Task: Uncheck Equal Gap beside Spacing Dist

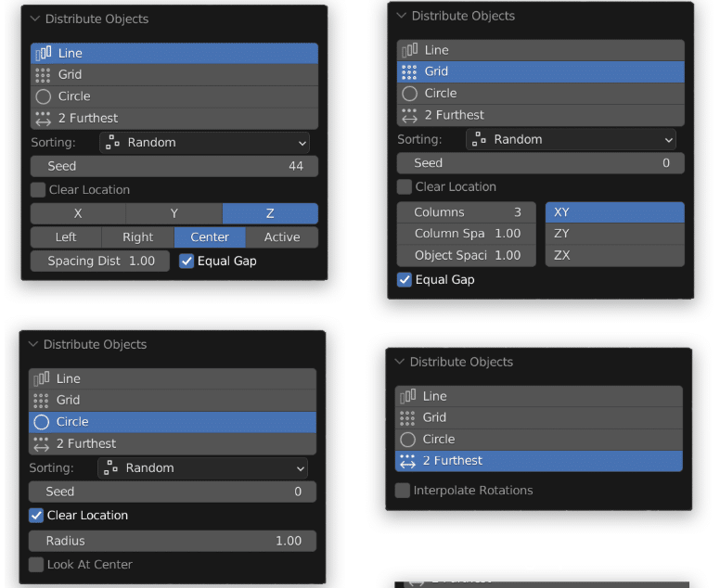Action: (186, 262)
